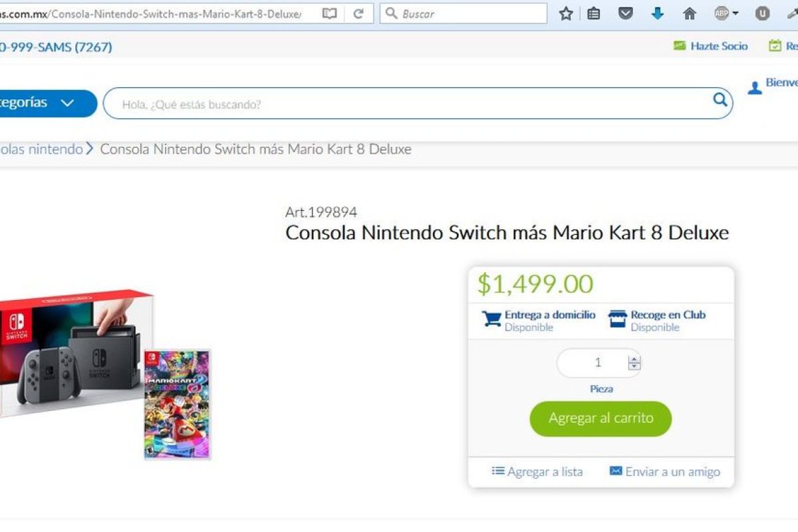798x532 pixels.
Task: Toggle reader view in the address bar
Action: click(x=329, y=13)
